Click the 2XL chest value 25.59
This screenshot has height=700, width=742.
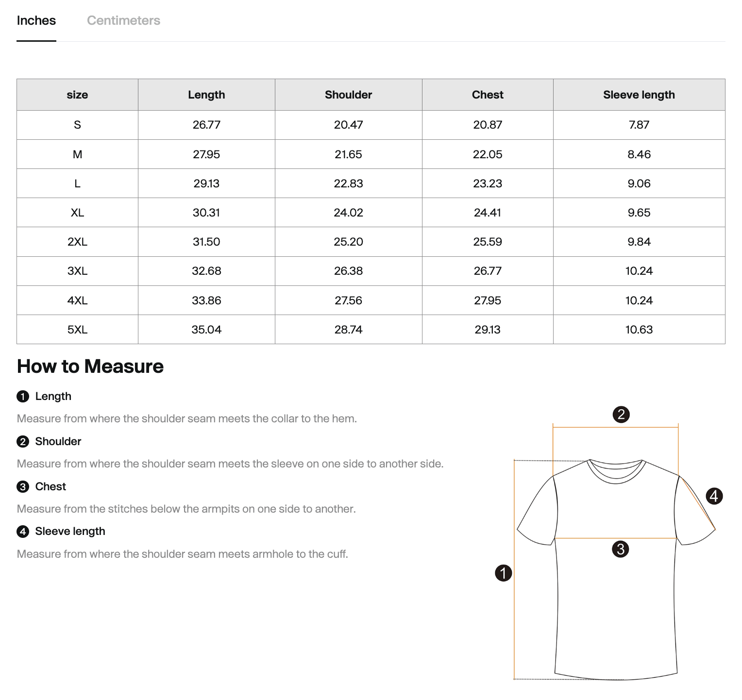click(488, 242)
